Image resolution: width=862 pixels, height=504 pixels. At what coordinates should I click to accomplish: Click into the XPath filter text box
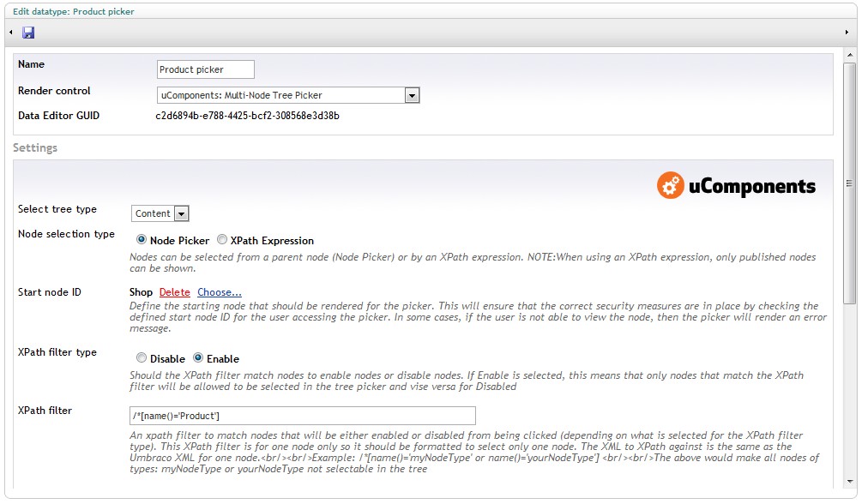point(303,416)
